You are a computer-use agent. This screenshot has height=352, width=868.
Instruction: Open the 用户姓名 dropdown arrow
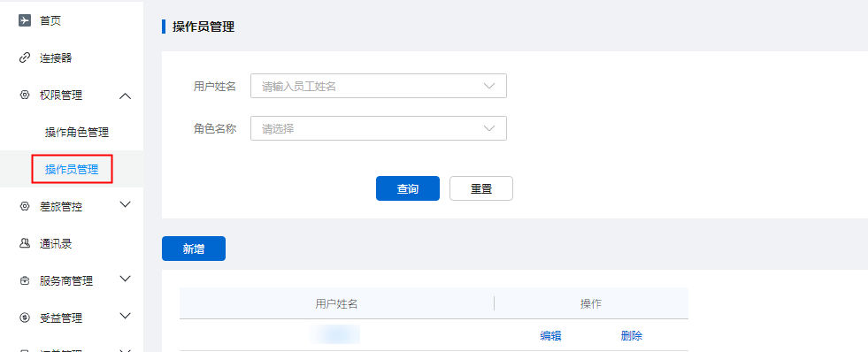click(488, 86)
